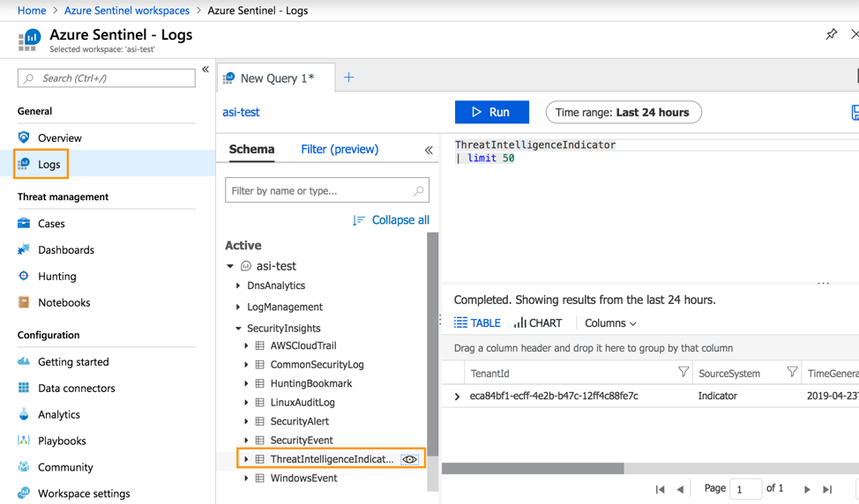Open Hunting in Threat management
Screen dimensions: 859x504
(56, 276)
